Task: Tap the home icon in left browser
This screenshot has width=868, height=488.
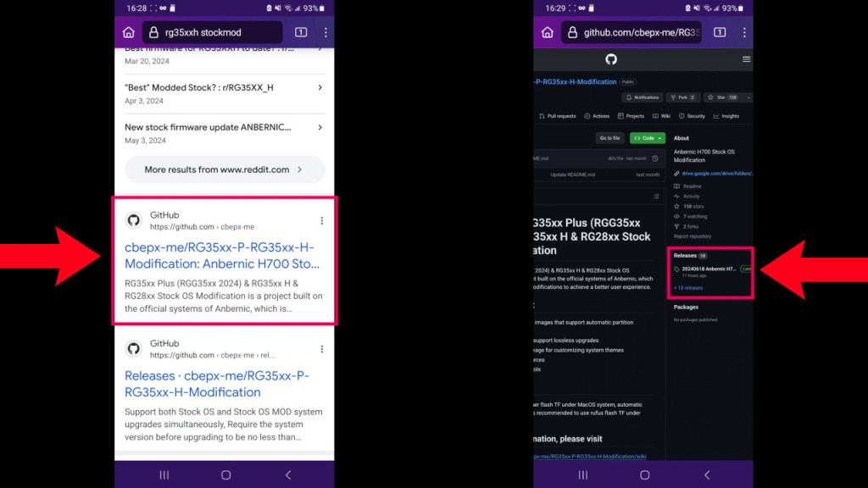Action: click(128, 33)
